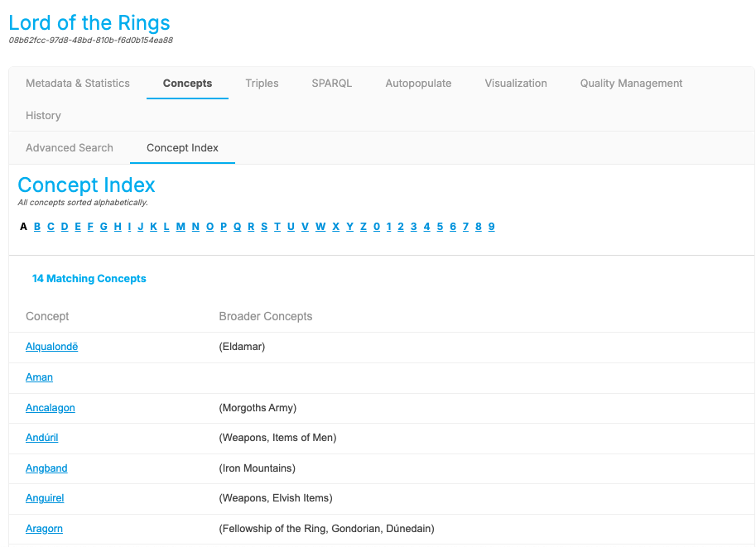Screen dimensions: 756x547
Task: Open the Autopopulate tab
Action: [x=418, y=83]
